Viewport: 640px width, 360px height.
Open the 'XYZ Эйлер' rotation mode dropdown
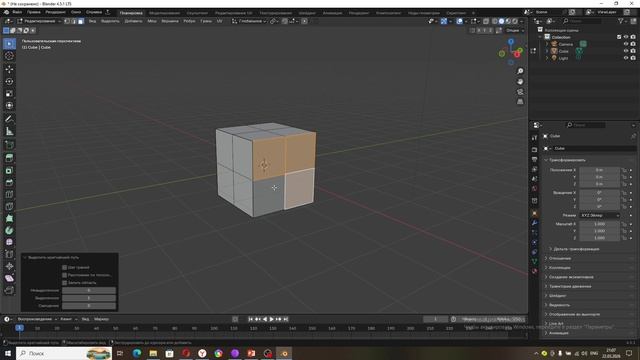click(600, 215)
